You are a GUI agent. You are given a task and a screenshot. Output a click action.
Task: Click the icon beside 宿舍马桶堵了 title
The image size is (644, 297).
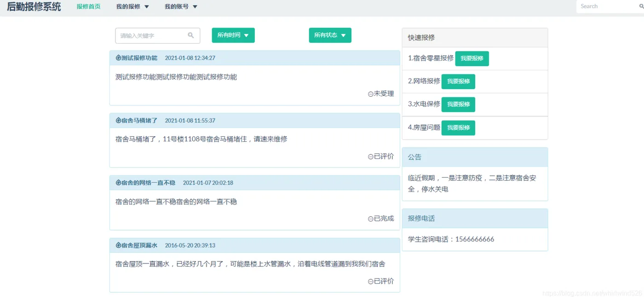coord(118,121)
